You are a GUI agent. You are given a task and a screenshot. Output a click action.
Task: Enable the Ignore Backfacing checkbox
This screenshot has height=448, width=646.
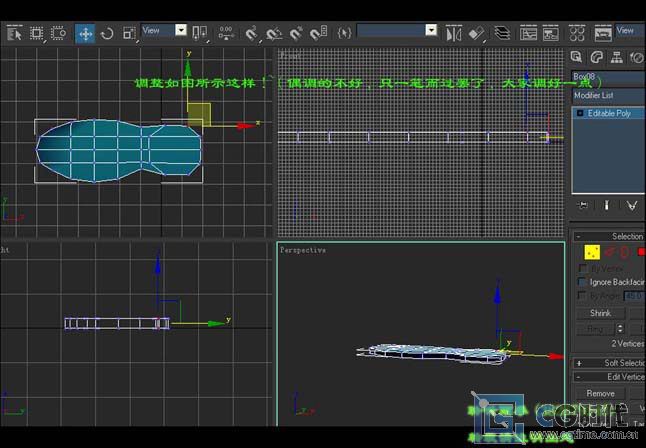(x=582, y=282)
